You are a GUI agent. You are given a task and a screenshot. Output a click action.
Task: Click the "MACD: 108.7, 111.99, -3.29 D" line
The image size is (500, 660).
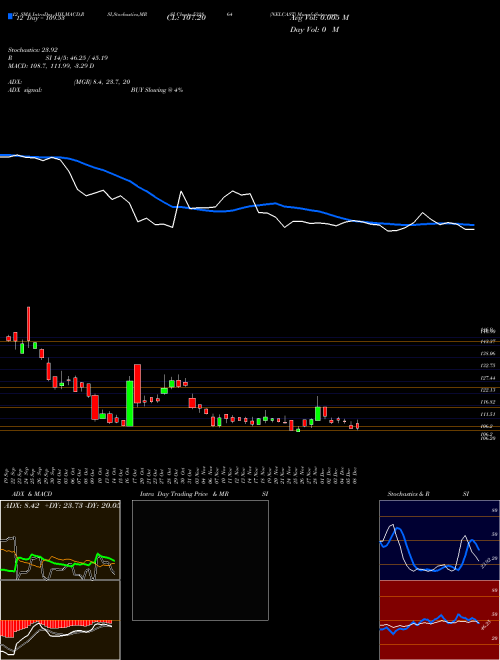pyautogui.click(x=51, y=66)
